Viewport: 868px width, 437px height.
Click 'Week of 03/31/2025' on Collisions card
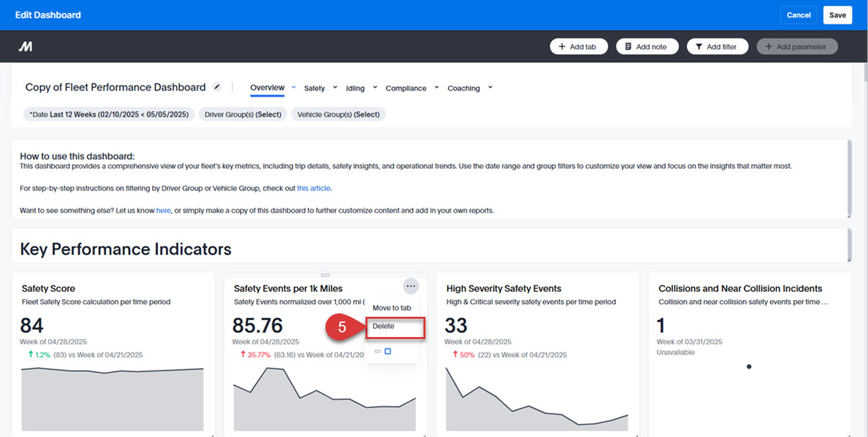(690, 342)
